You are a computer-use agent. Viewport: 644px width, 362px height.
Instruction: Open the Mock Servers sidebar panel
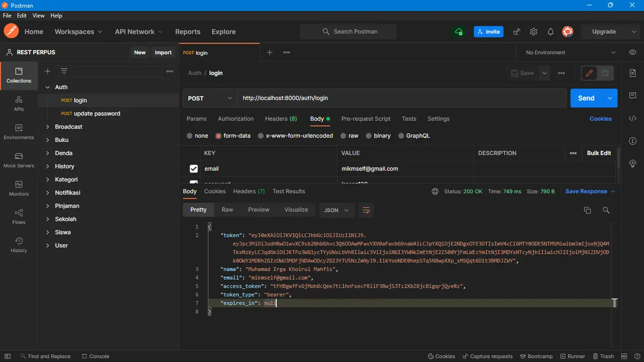pos(19,160)
